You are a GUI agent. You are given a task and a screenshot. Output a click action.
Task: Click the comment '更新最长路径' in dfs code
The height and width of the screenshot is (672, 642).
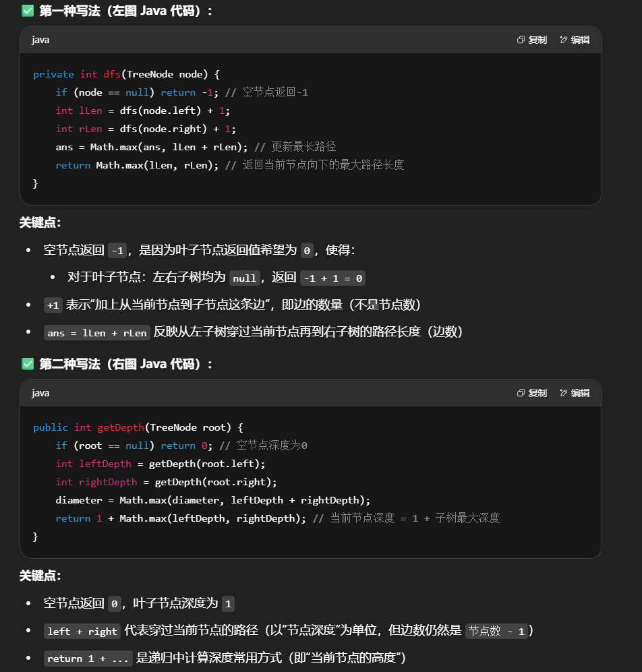point(303,147)
